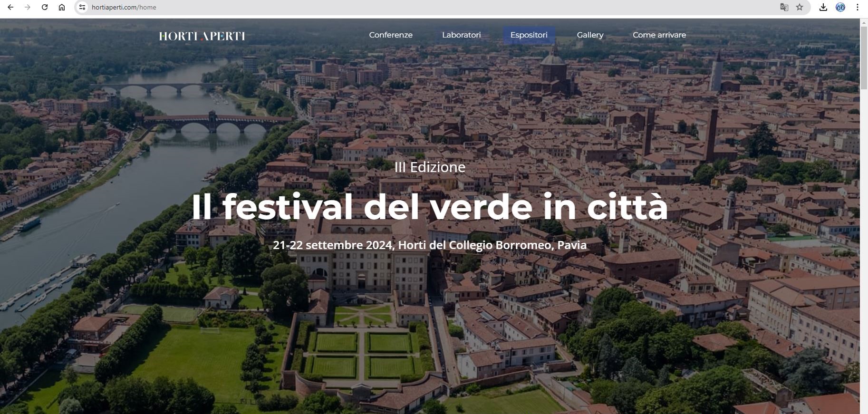This screenshot has height=414, width=868.
Task: Open the browser three-dot menu
Action: pos(858,7)
